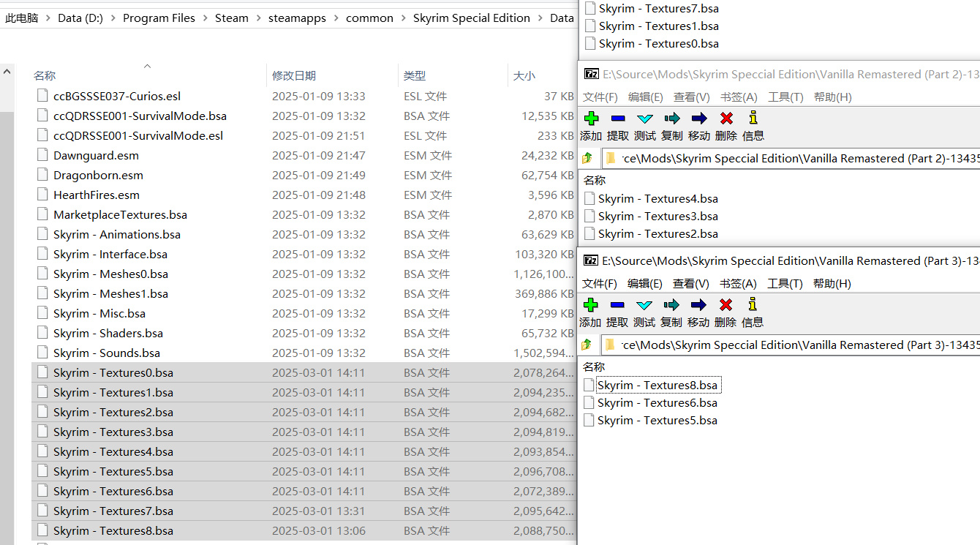Click Copy icon in Part 2 7-Zip window
The width and height of the screenshot is (980, 545).
point(671,119)
